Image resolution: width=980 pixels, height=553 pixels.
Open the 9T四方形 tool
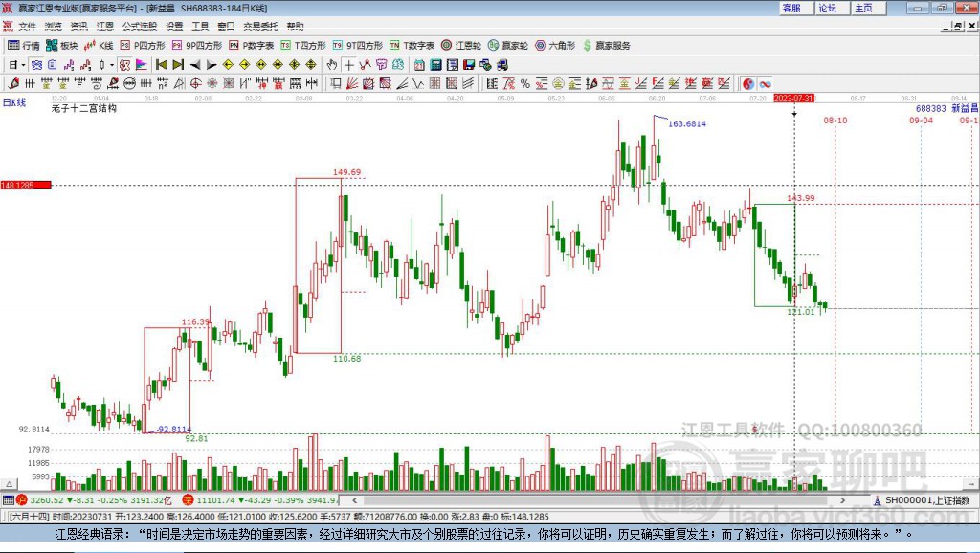[x=358, y=46]
